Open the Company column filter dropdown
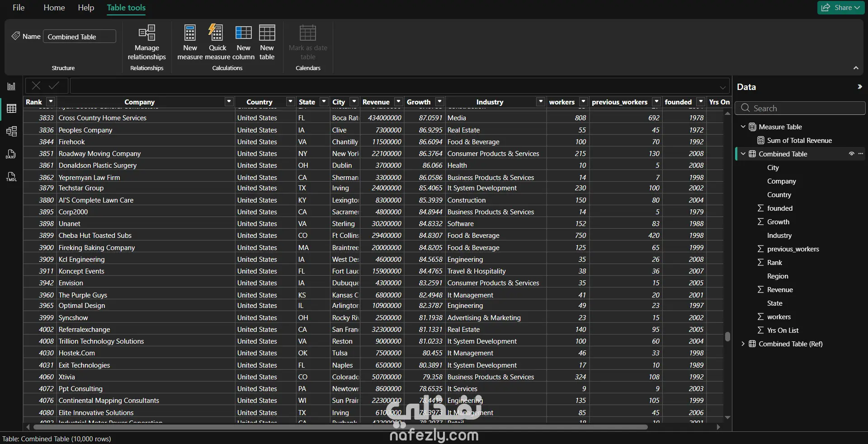Screen dimensions: 868x444 click(229, 102)
